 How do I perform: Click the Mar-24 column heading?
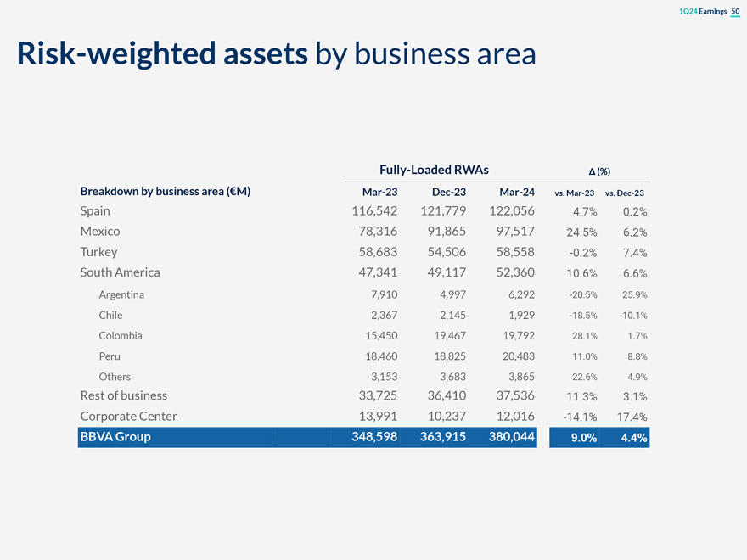click(x=517, y=192)
